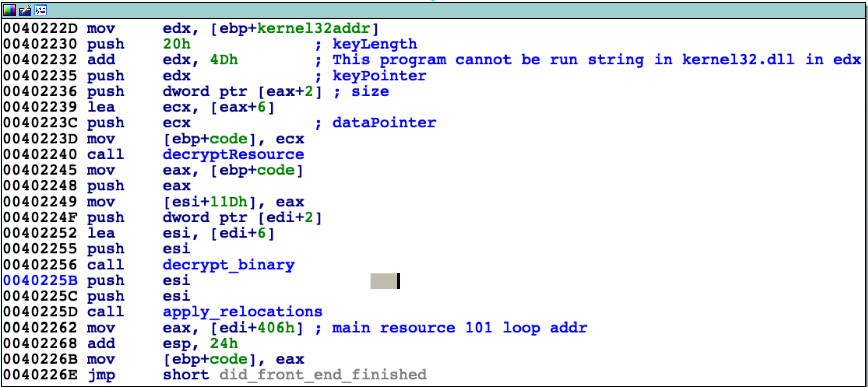The image size is (868, 387).
Task: Click the '[esi+11Dh], eax' operand
Action: (x=233, y=202)
